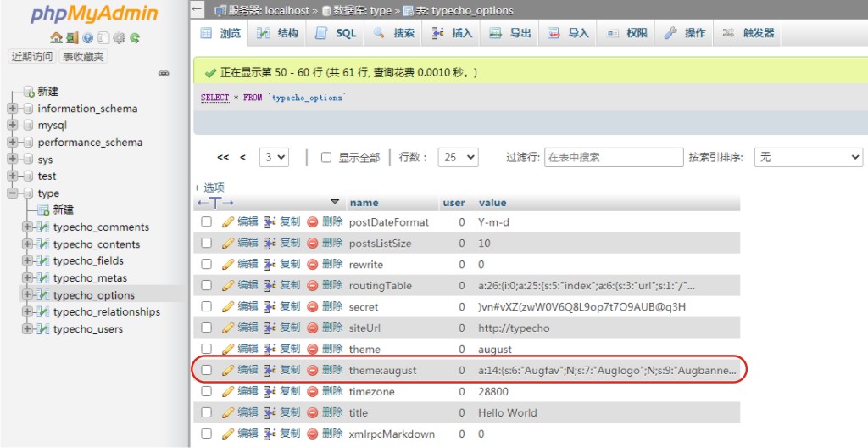The height and width of the screenshot is (448, 868).
Task: Check the secret row checkbox
Action: coord(207,306)
